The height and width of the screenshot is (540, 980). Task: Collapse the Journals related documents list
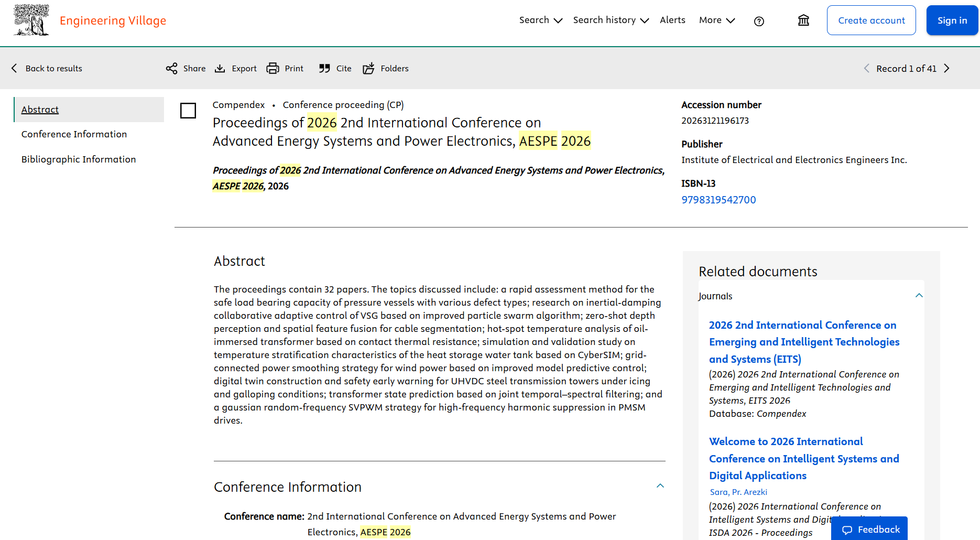coord(919,296)
